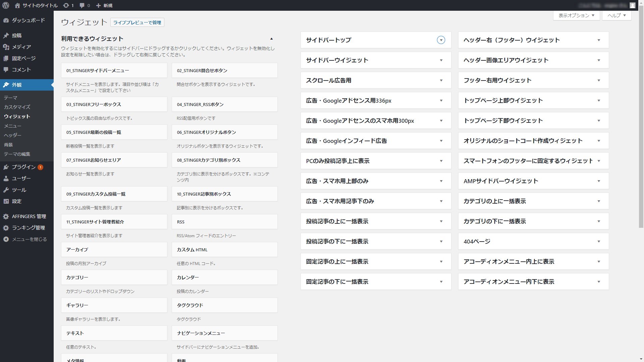Expand the カテゴリの上に一括表示 area

click(x=599, y=201)
